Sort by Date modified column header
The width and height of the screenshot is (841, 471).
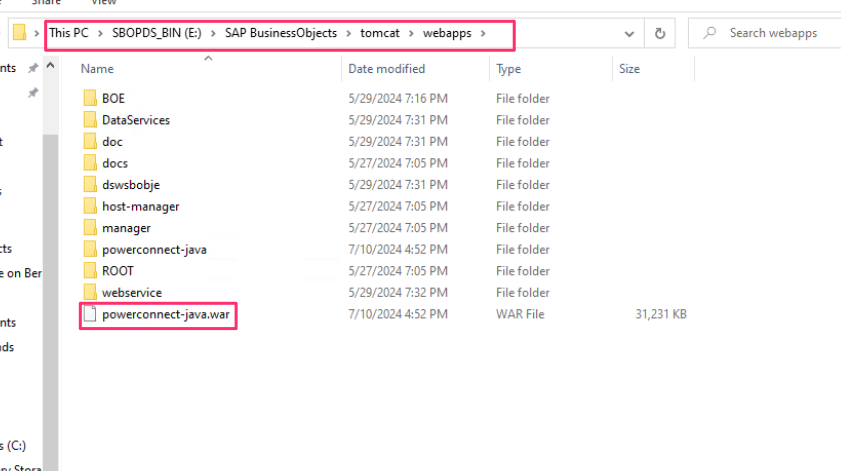(x=386, y=69)
